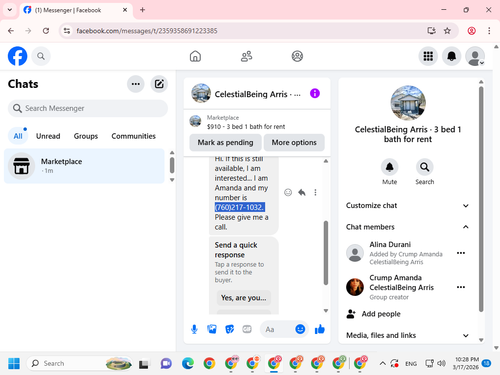Click Mark as pending button
This screenshot has width=500, height=375.
tap(225, 142)
